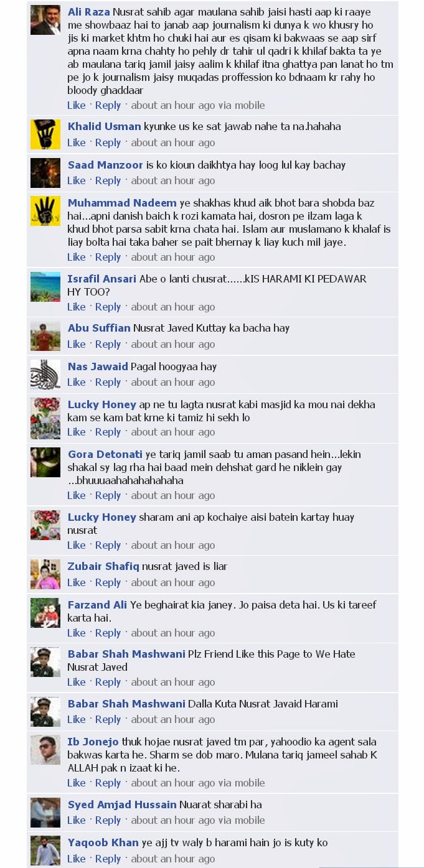This screenshot has width=424, height=868.
Task: Reply to Syed Amjad Hussain's comment
Action: (108, 820)
